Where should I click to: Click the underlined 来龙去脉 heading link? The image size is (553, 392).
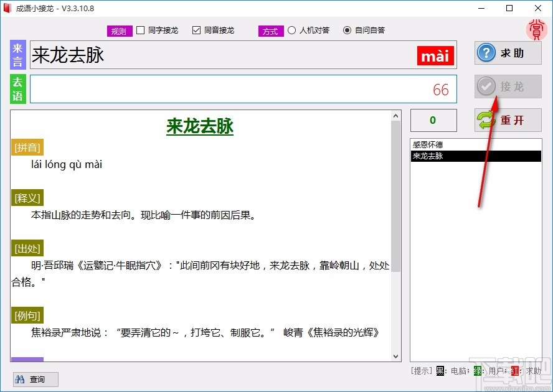click(x=199, y=126)
